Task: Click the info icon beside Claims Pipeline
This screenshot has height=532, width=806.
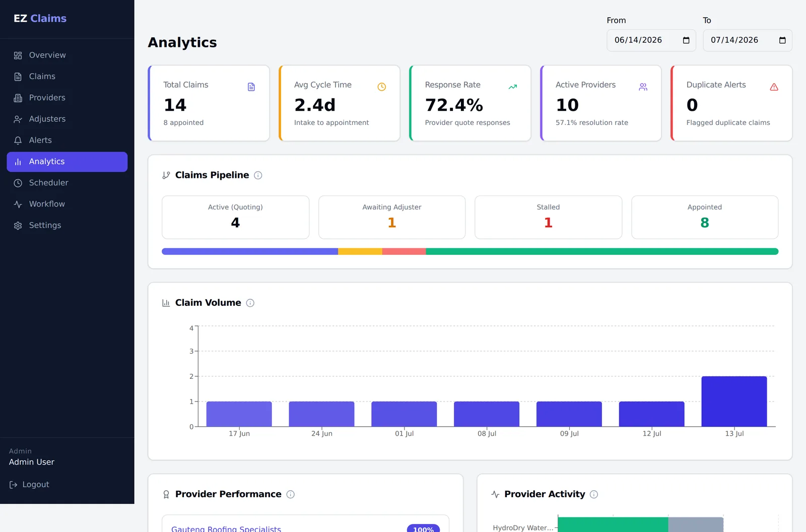Action: 258,175
